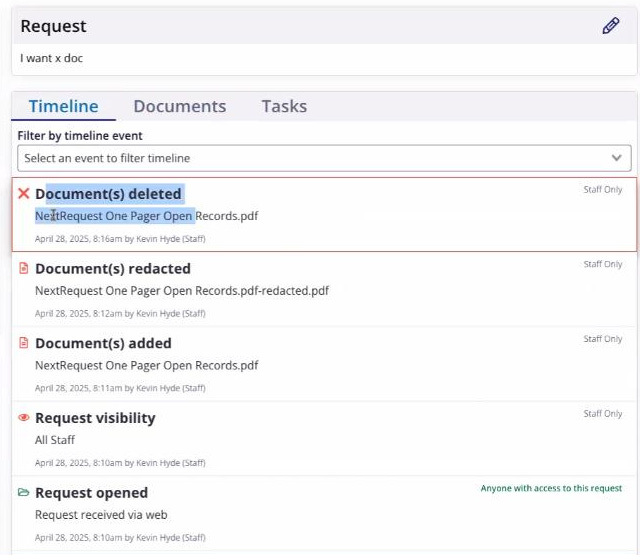Click the chevron arrow of the filter dropdown
The height and width of the screenshot is (555, 640).
(x=616, y=158)
